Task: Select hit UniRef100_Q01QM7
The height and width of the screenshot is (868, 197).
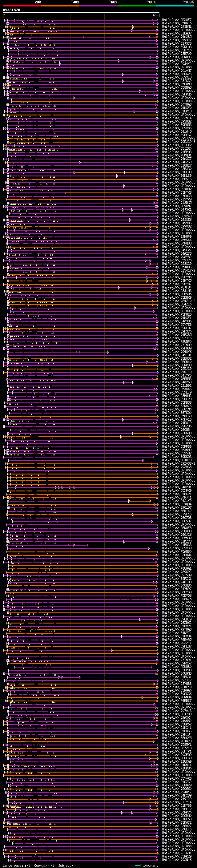Action: [x=177, y=71]
